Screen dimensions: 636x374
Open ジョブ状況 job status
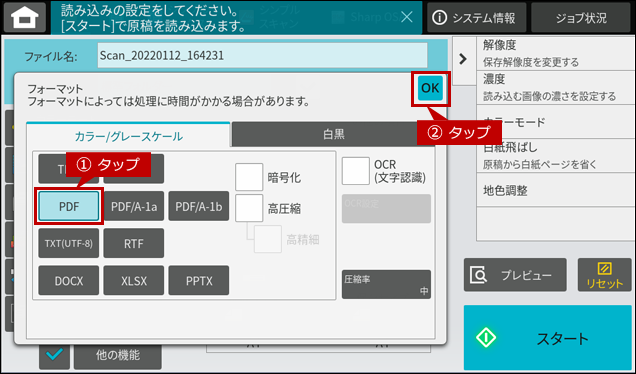point(581,17)
